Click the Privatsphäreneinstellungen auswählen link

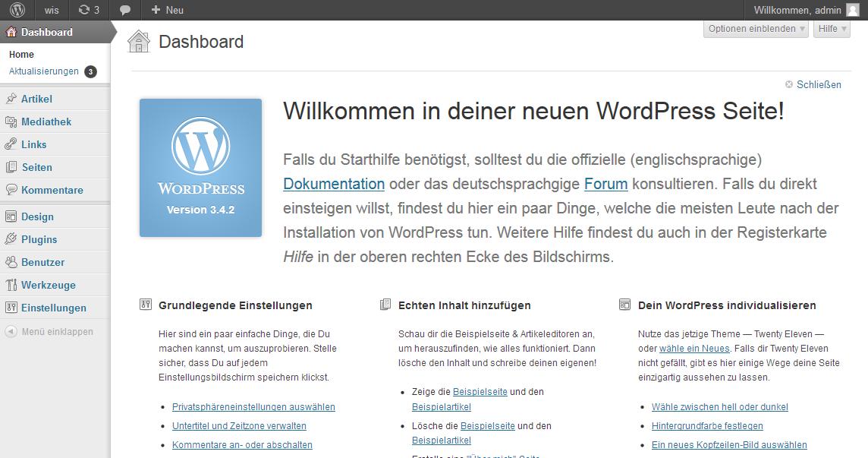[x=253, y=407]
